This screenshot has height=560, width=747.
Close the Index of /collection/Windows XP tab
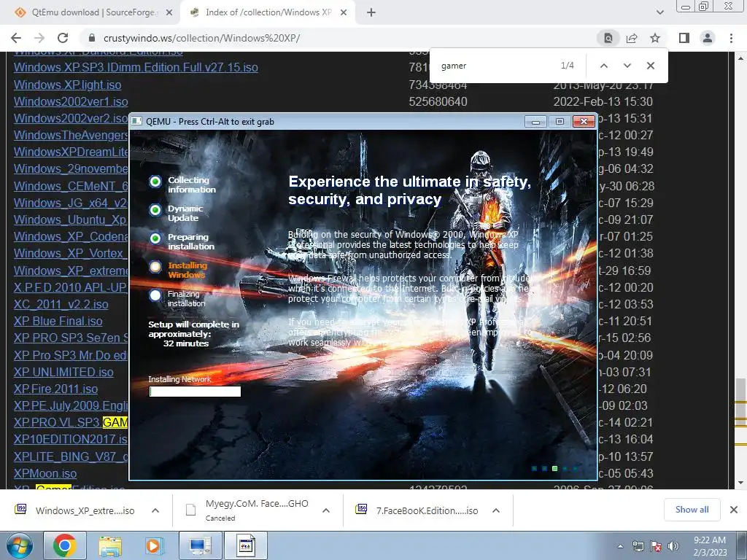pyautogui.click(x=344, y=12)
